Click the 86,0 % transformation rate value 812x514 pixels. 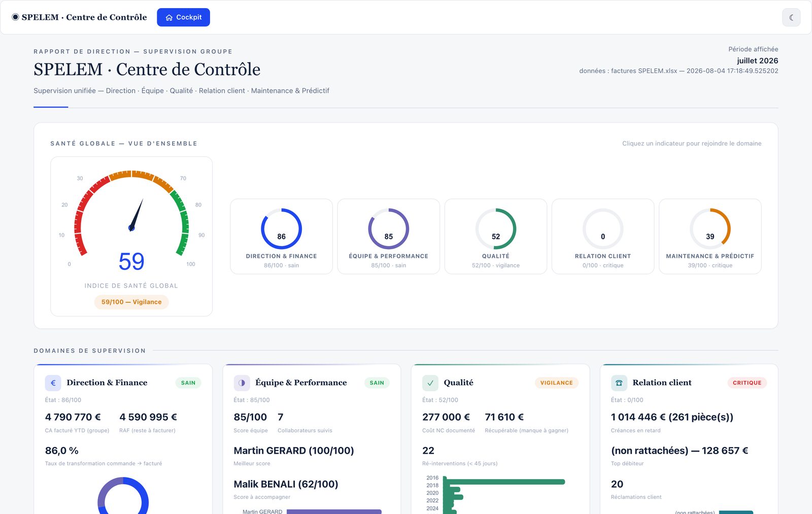[x=62, y=451]
